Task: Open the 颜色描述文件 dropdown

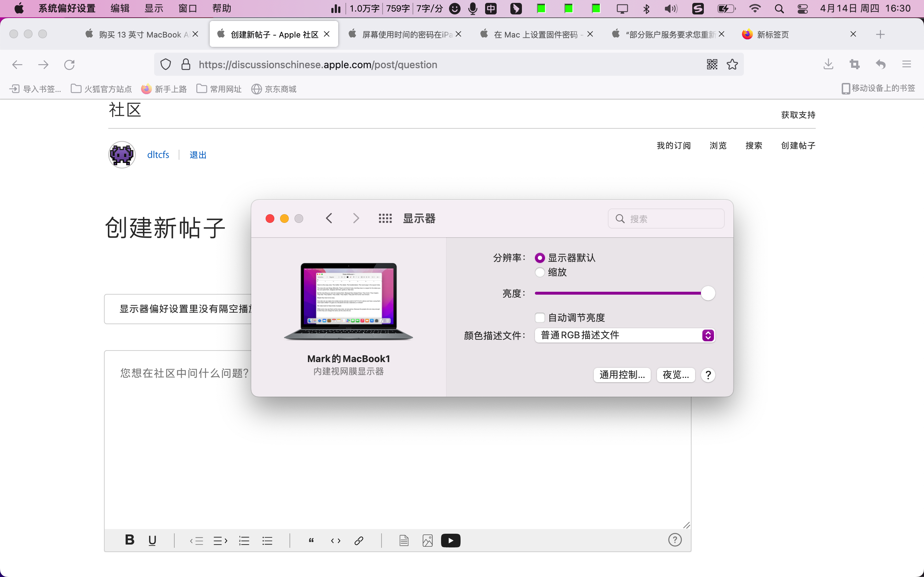Action: tap(625, 335)
